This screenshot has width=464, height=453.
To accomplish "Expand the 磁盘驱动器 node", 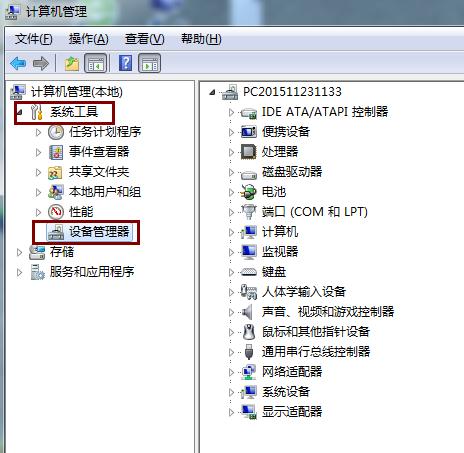I will pos(231,172).
